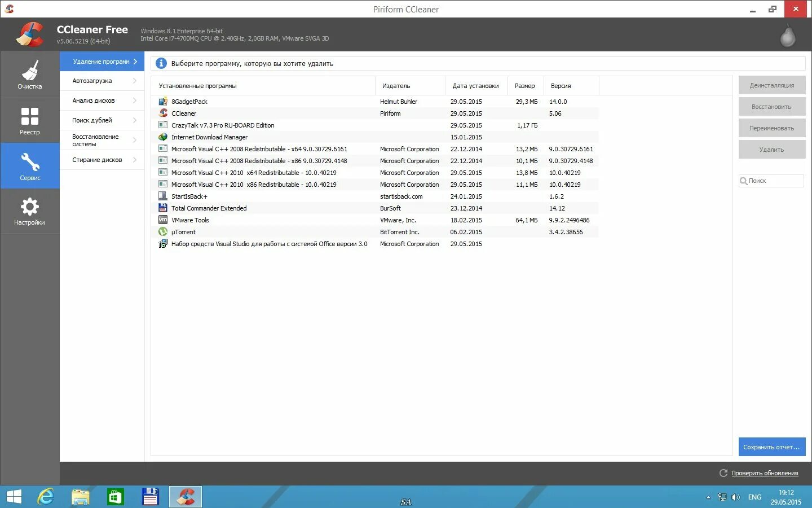Sort by Дата установки column
This screenshot has width=812, height=508.
[x=476, y=86]
